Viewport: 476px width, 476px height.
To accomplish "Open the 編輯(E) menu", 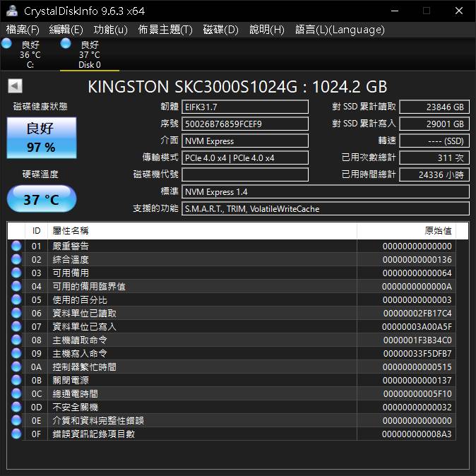I will (x=66, y=30).
